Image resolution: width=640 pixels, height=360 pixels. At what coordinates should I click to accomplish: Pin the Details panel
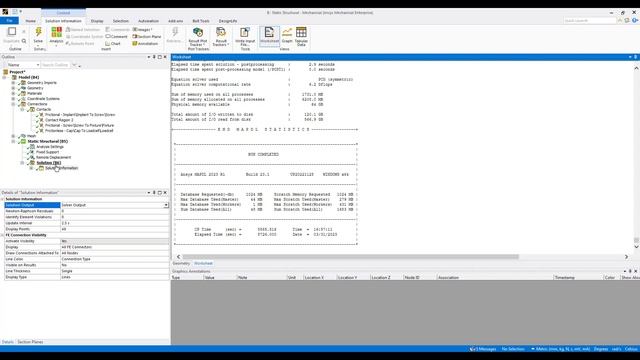tap(154, 192)
